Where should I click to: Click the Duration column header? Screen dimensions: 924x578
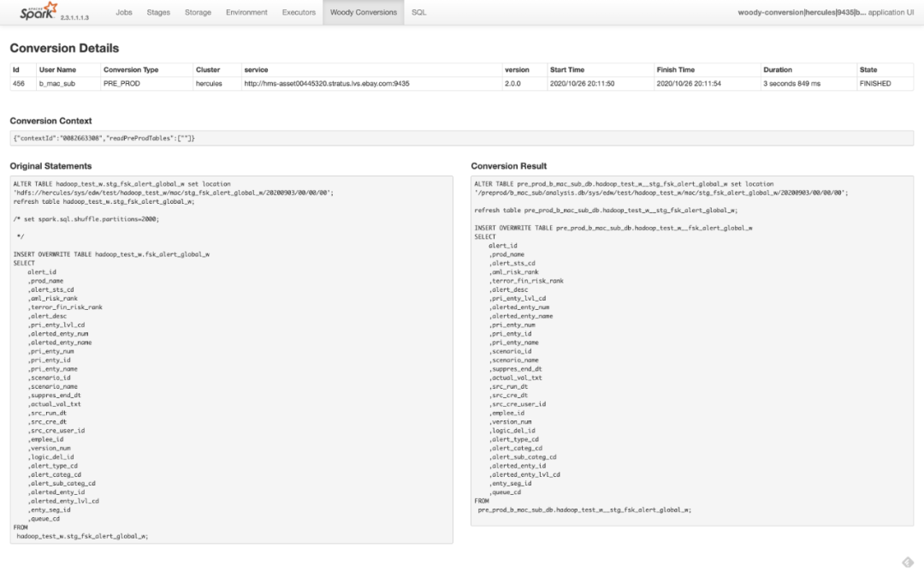pos(778,70)
